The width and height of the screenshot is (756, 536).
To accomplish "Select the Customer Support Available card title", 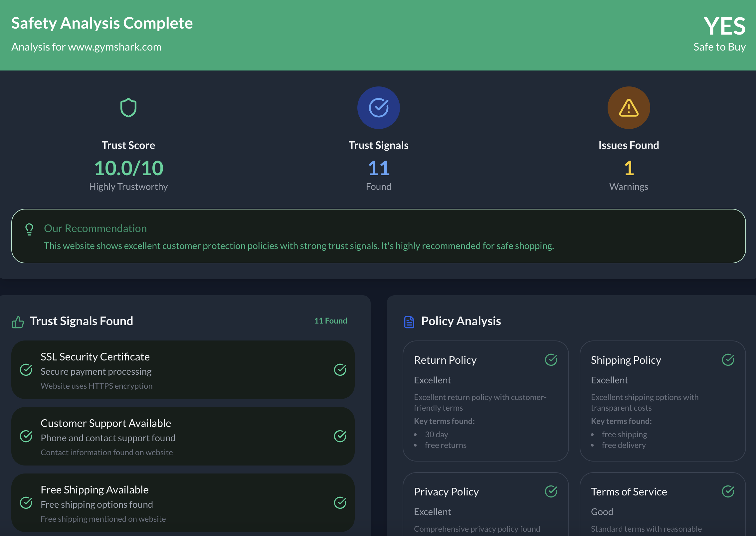I will [x=106, y=423].
